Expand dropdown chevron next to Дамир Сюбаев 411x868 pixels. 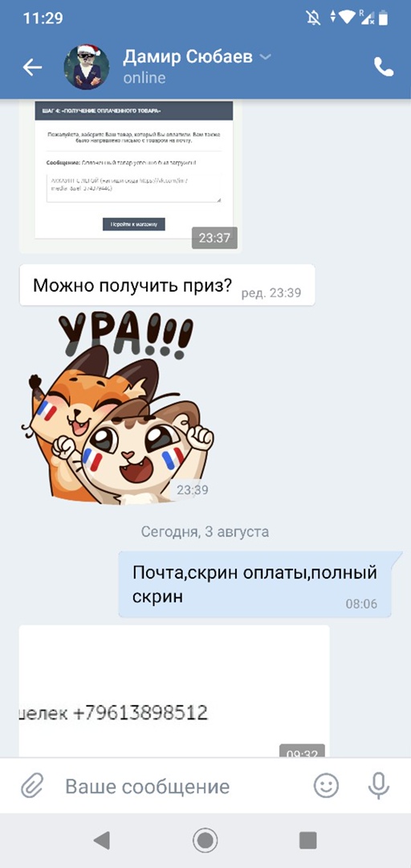pyautogui.click(x=266, y=57)
